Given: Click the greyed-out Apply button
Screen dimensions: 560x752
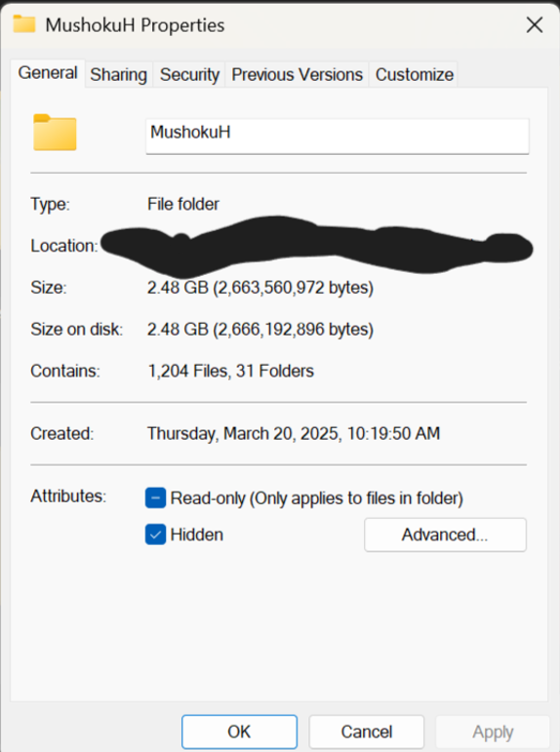Looking at the screenshot, I should click(x=493, y=732).
